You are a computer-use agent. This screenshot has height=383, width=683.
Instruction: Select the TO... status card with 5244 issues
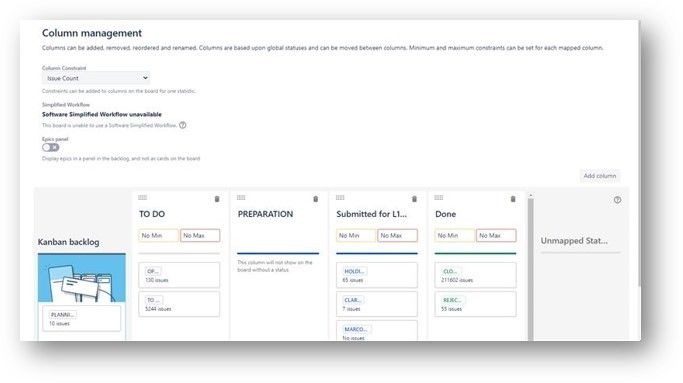pyautogui.click(x=179, y=304)
